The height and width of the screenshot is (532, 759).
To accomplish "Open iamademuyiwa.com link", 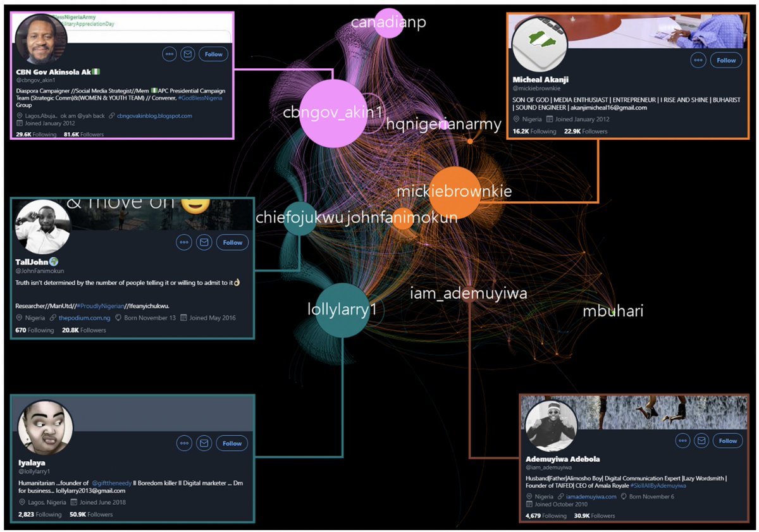I will pyautogui.click(x=591, y=497).
